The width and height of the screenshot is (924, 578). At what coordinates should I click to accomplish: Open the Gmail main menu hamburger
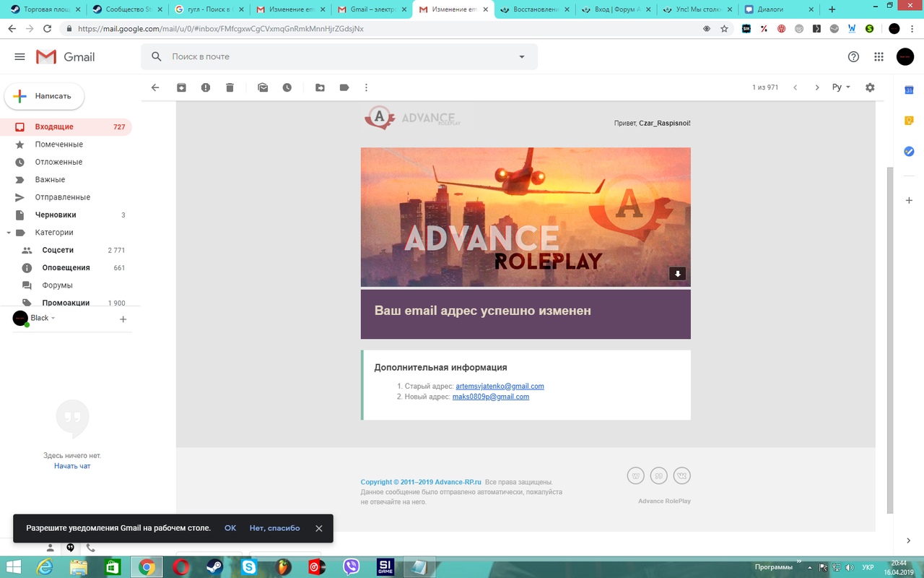(19, 57)
